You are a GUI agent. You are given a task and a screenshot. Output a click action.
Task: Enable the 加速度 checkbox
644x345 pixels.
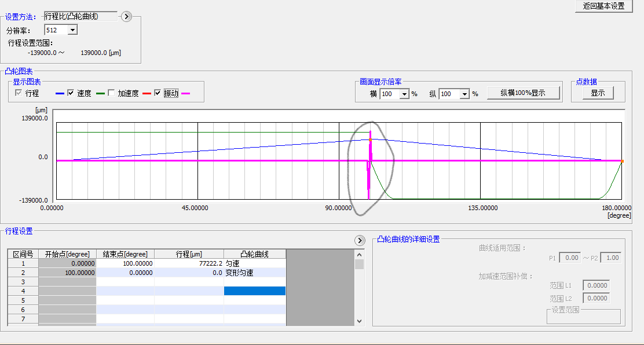112,93
